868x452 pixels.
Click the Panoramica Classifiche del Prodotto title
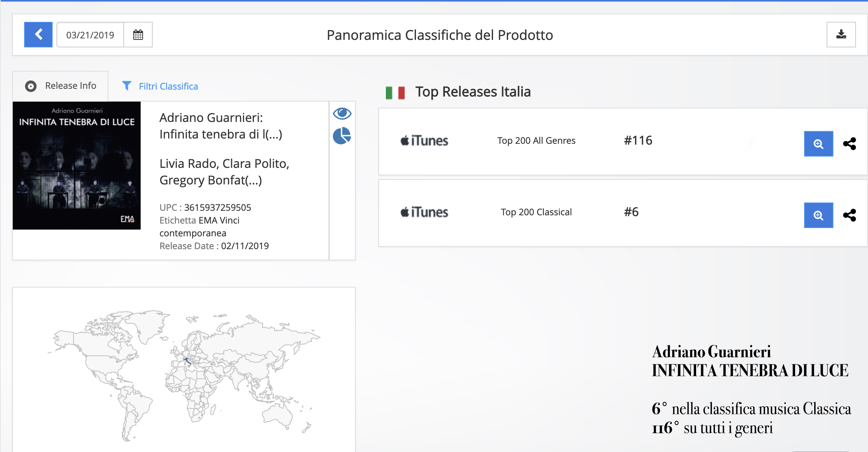tap(440, 35)
